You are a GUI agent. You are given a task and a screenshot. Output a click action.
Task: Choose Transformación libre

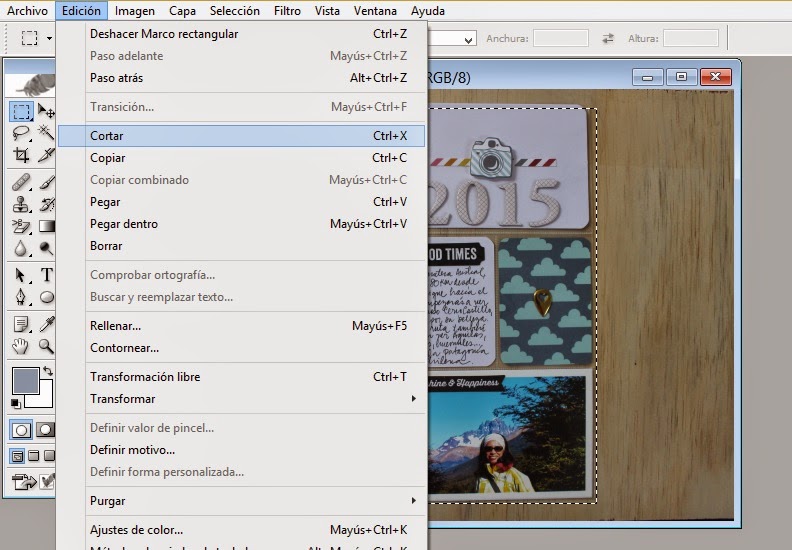[x=241, y=377]
